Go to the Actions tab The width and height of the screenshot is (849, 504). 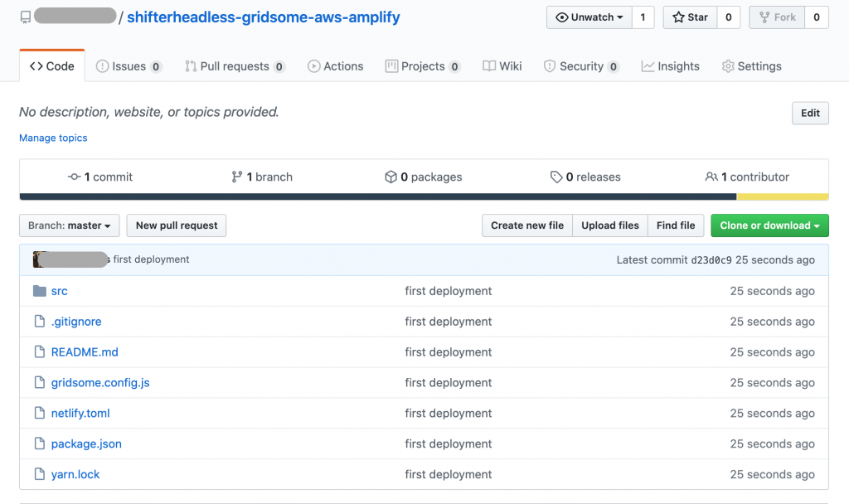coord(336,66)
